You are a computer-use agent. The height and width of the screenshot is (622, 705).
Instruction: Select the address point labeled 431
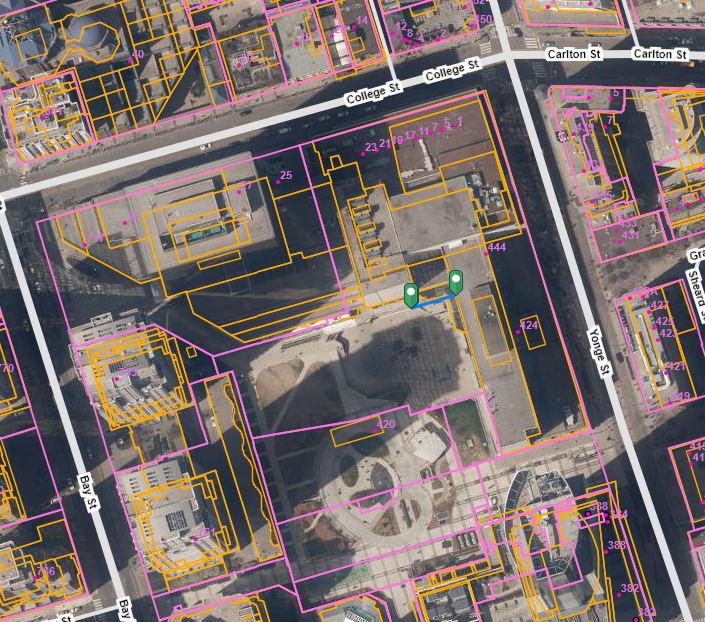point(622,240)
